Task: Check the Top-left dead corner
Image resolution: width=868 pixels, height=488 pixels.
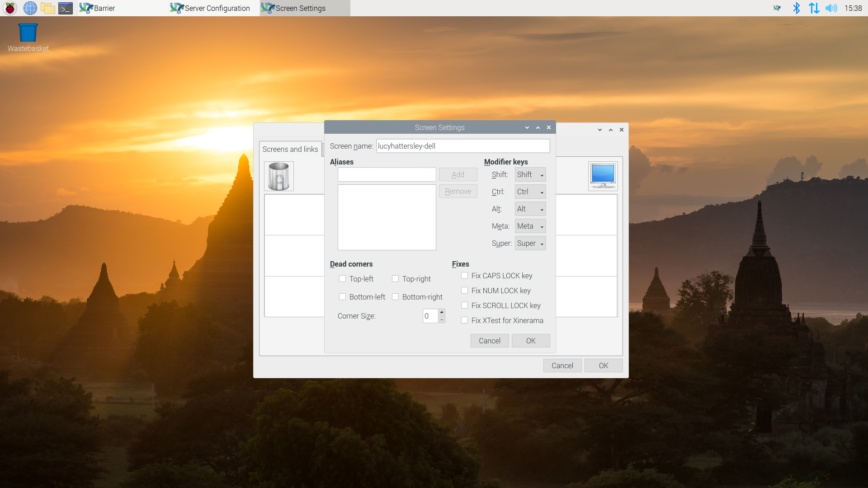Action: tap(342, 279)
